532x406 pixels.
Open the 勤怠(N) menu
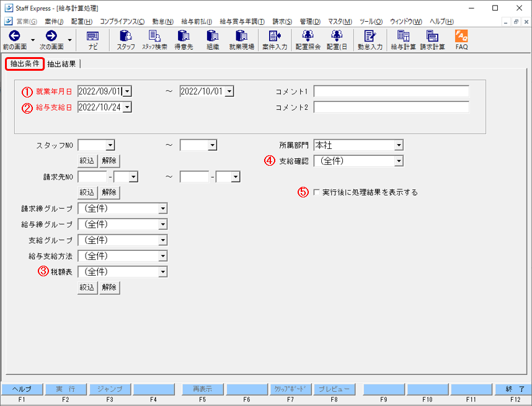[163, 21]
